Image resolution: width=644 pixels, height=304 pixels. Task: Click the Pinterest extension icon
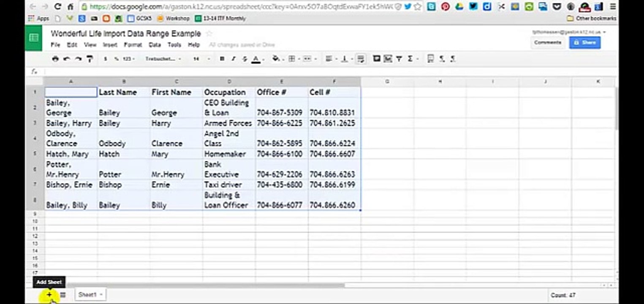click(x=445, y=6)
